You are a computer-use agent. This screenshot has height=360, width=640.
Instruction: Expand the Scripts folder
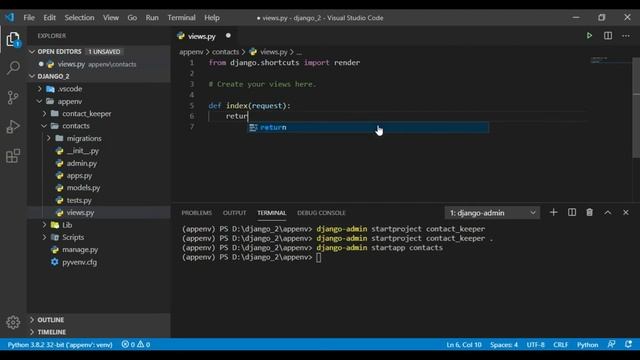click(x=99, y=237)
